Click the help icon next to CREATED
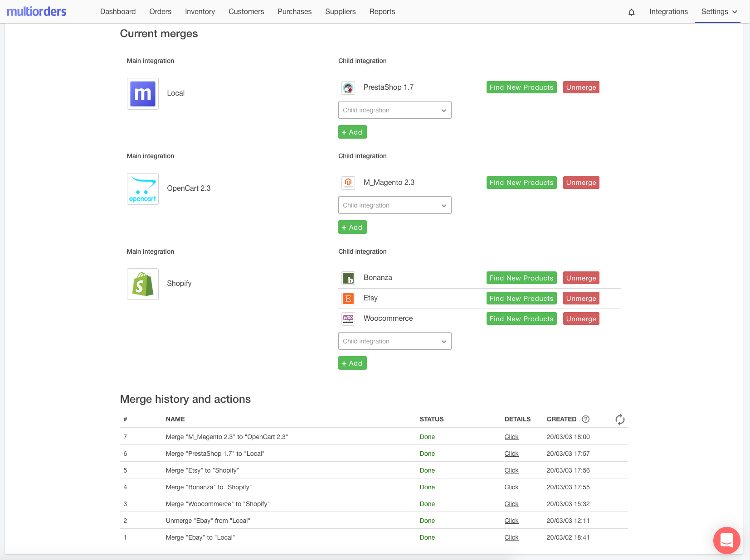 (x=586, y=419)
